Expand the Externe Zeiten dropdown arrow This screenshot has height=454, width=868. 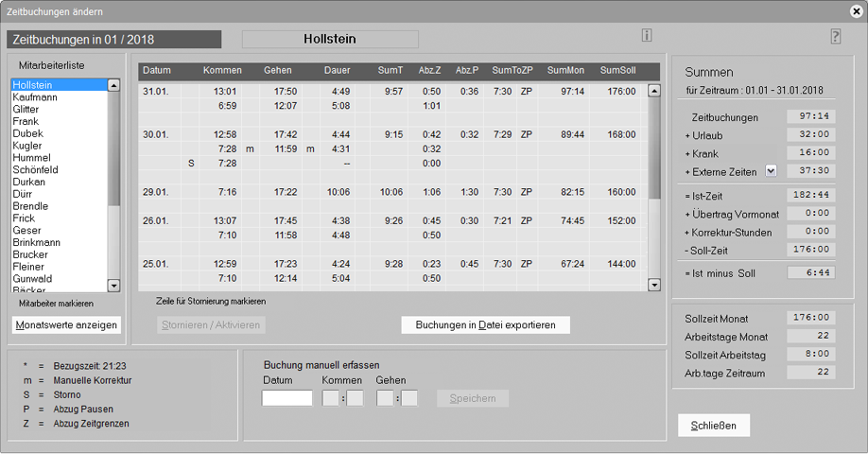771,171
